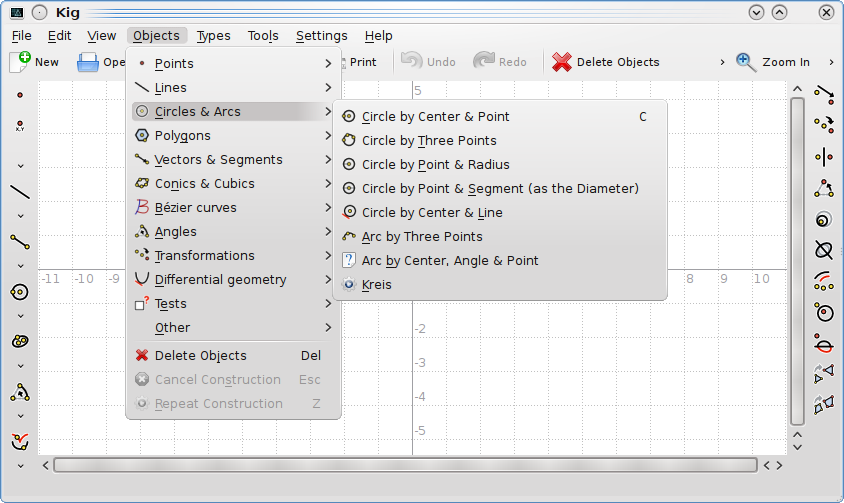
Task: Choose Arc by Center, Angle & Point
Action: click(500, 261)
